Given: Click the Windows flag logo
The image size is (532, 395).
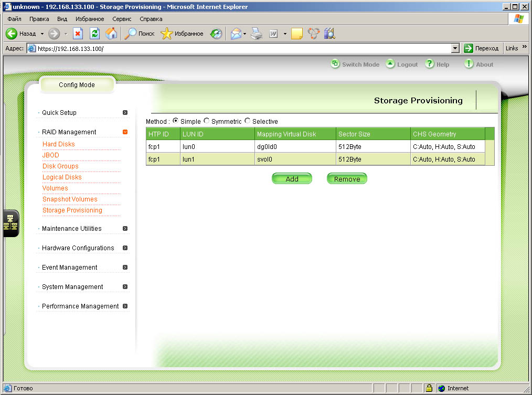Looking at the screenshot, I should [518, 19].
